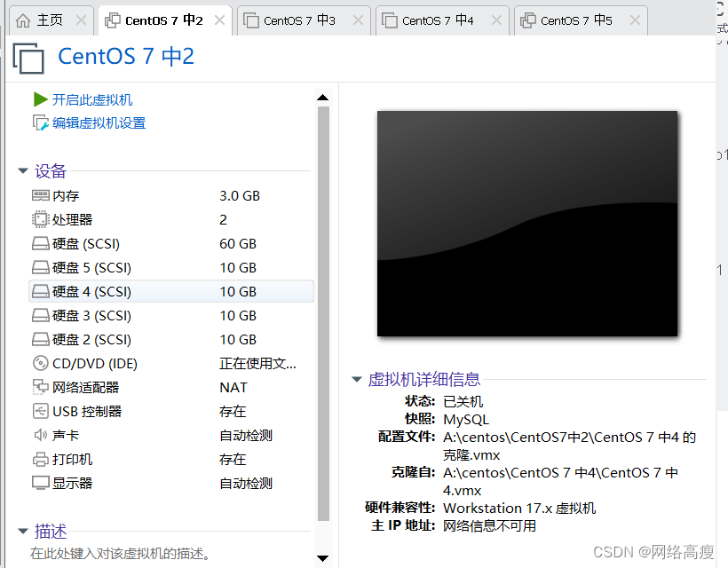728x568 pixels.
Task: Click the vertical scrollbar thumb in device panel
Action: click(x=324, y=314)
